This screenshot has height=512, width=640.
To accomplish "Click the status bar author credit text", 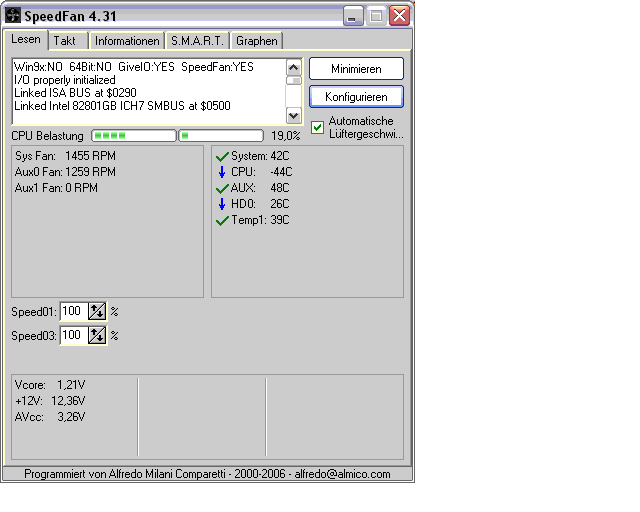I will 207,474.
